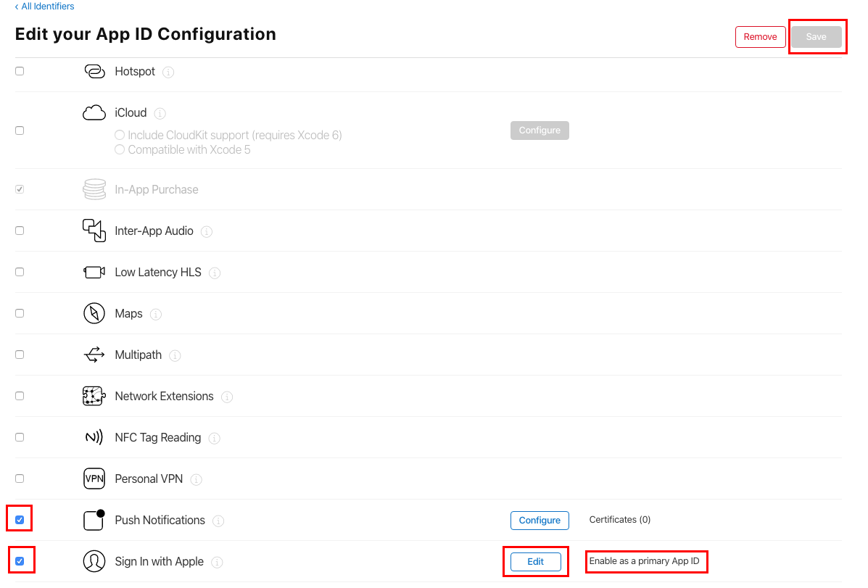The width and height of the screenshot is (868, 588).
Task: Click the Save button
Action: click(817, 36)
